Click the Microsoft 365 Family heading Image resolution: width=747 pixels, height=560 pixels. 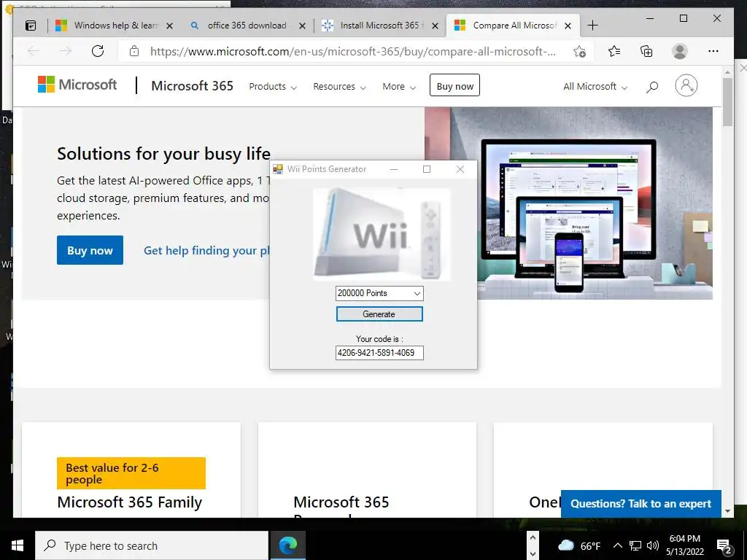click(x=130, y=502)
